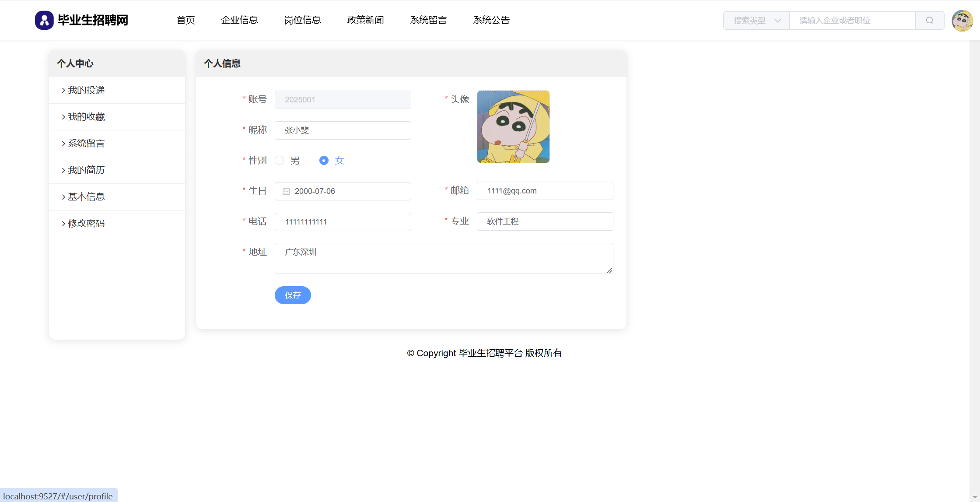The height and width of the screenshot is (502, 980).
Task: Expand 我的简历 sidebar item
Action: coord(86,170)
